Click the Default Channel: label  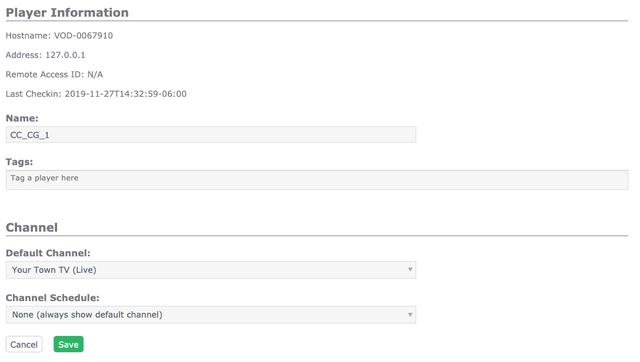48,253
